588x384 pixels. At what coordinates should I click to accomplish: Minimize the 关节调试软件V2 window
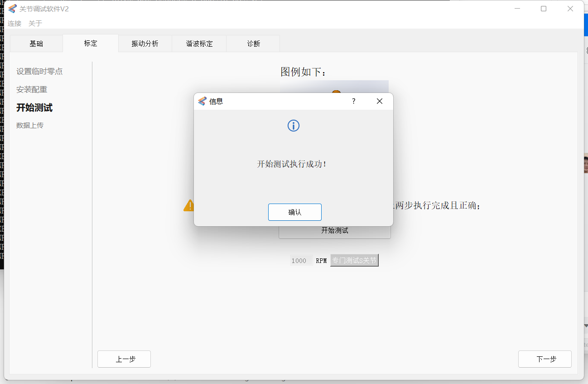[x=517, y=9]
